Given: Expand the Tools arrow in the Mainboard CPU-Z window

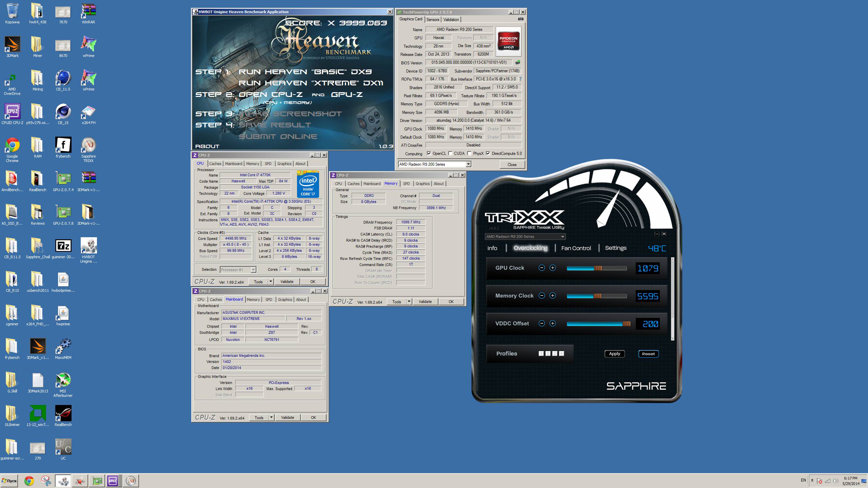Looking at the screenshot, I should [x=271, y=418].
